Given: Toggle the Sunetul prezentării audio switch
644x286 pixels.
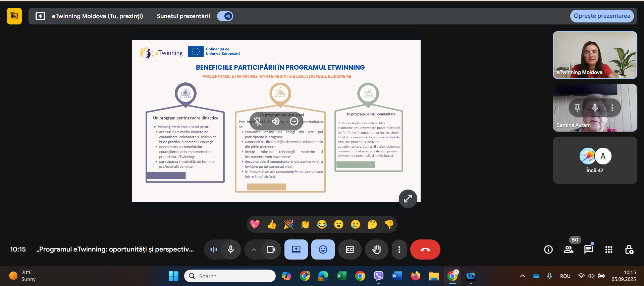Looking at the screenshot, I should pyautogui.click(x=225, y=16).
